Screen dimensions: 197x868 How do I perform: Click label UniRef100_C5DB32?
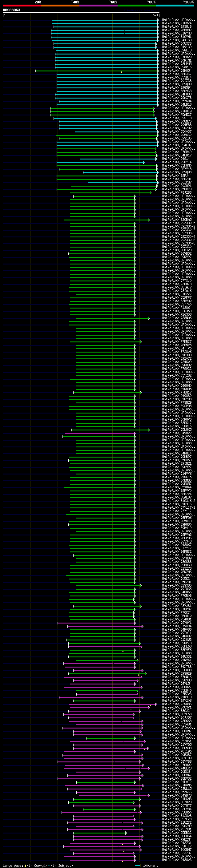[177, 833]
